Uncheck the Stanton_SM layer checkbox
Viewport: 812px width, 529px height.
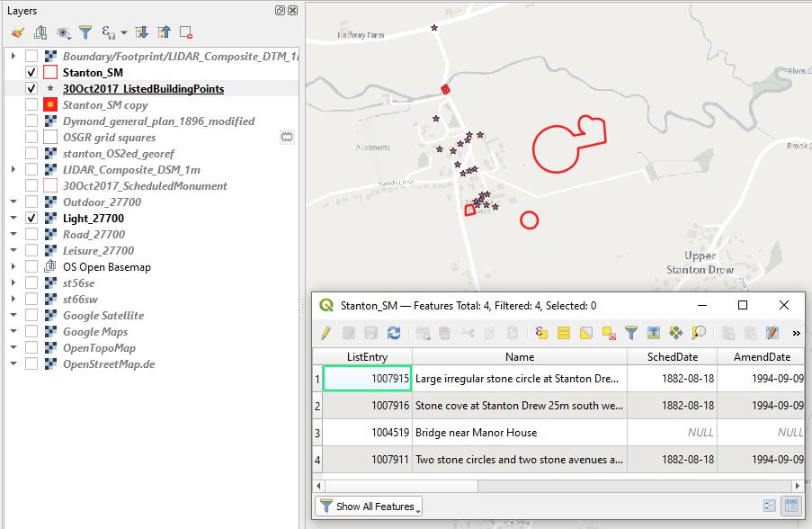tap(31, 72)
